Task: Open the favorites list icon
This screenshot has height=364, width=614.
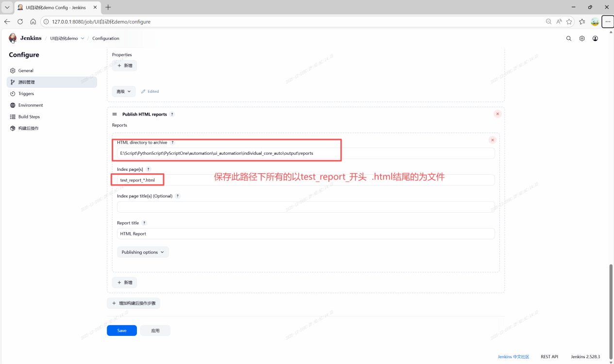Action: 582,22
